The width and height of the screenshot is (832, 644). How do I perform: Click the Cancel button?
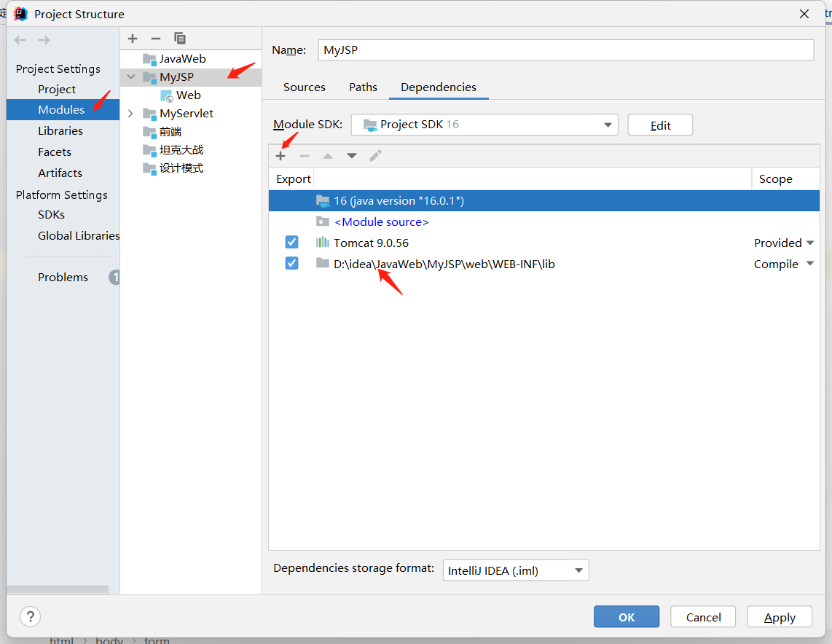point(703,617)
